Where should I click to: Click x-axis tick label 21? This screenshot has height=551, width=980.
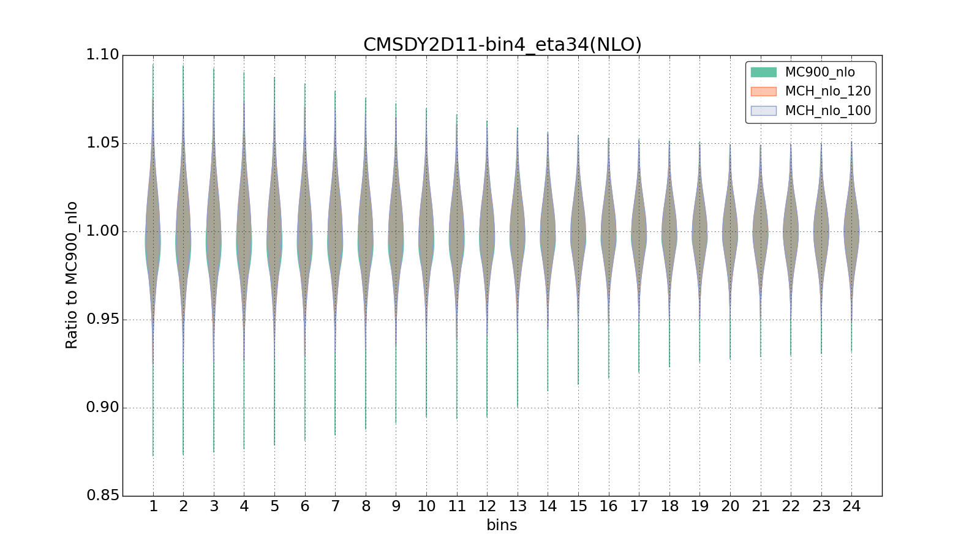click(760, 506)
